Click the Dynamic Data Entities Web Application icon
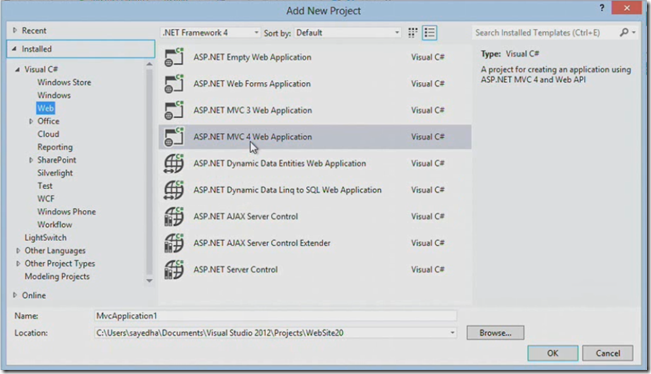Viewport: 651px width, 374px height. click(174, 164)
